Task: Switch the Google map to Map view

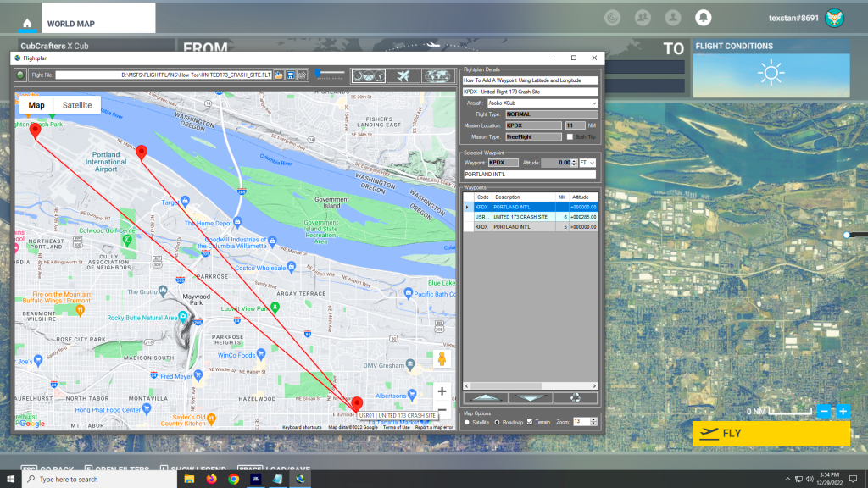Action: click(36, 105)
